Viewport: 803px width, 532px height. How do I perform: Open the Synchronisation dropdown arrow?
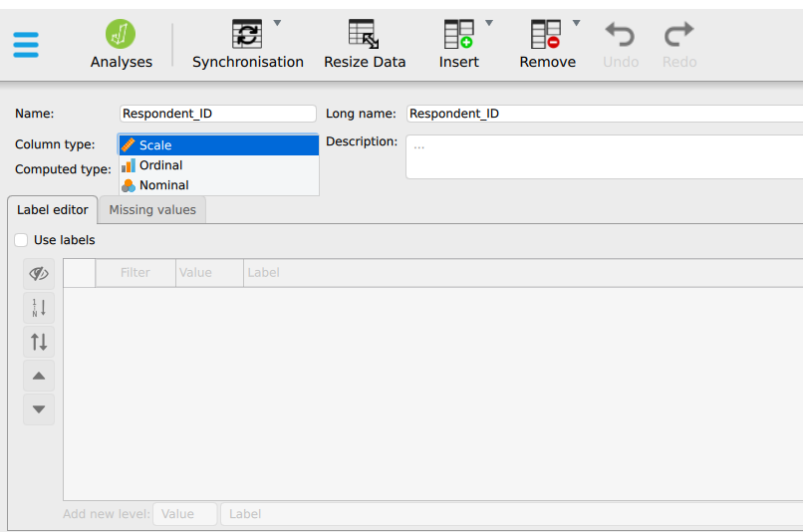click(x=277, y=23)
